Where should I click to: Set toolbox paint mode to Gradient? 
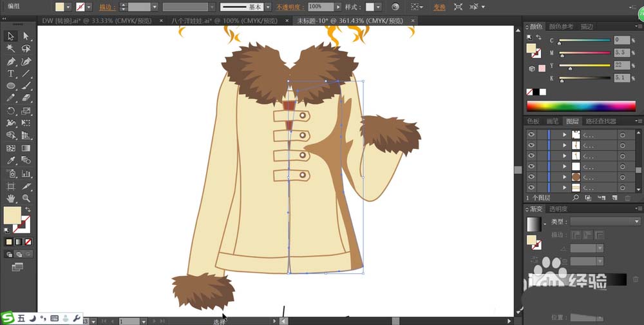click(19, 242)
